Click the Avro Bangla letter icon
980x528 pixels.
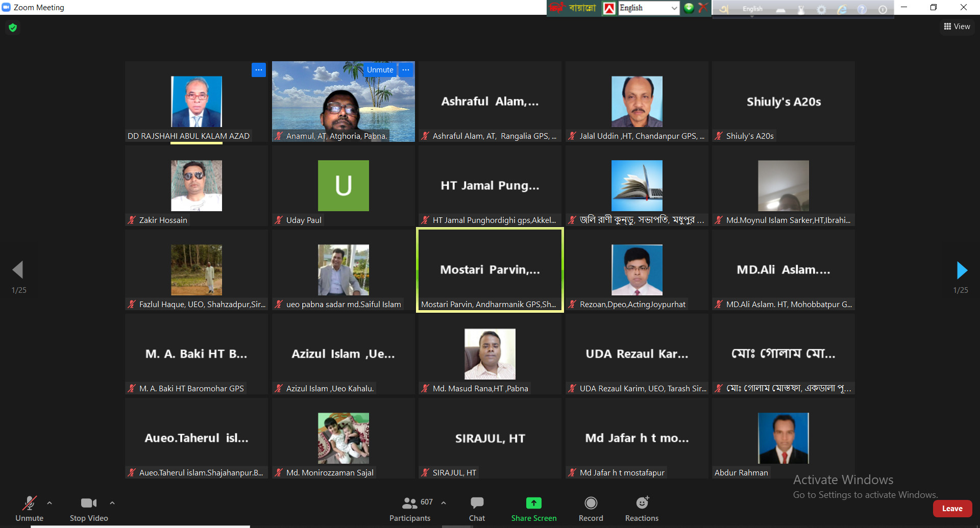pos(724,9)
